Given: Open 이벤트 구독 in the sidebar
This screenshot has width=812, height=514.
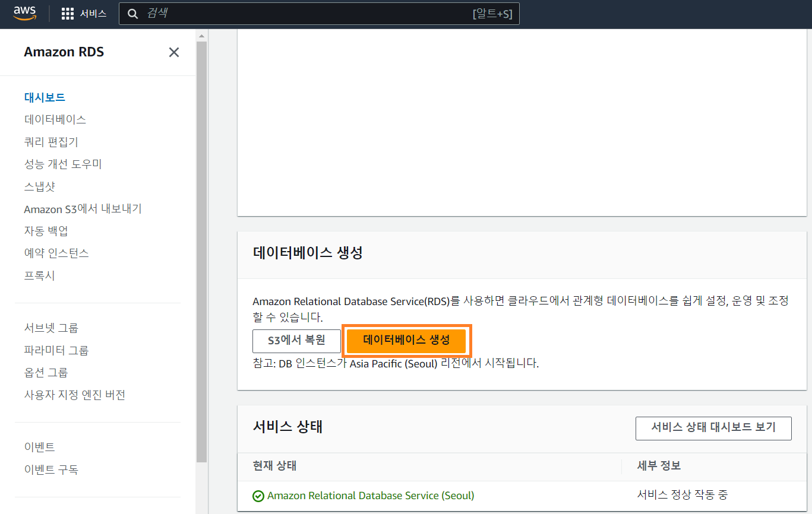Looking at the screenshot, I should pyautogui.click(x=51, y=469).
